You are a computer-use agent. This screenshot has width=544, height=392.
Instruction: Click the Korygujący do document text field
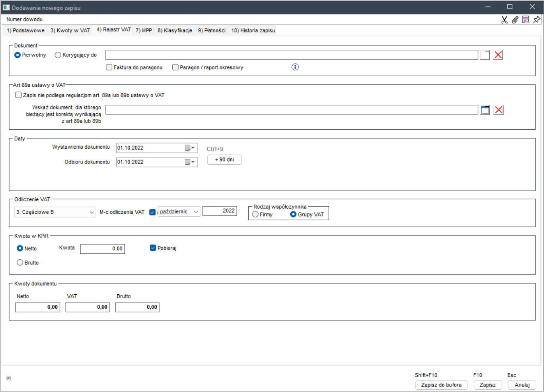coord(291,55)
